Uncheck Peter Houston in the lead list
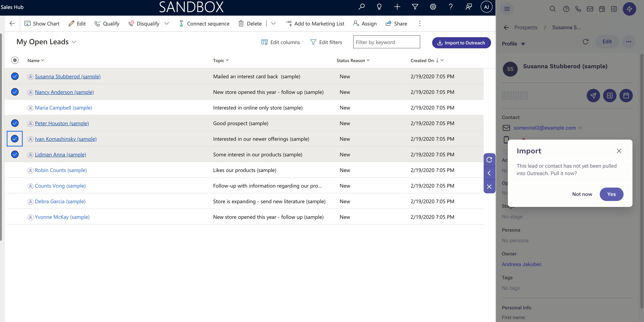Viewport: 644px width, 322px height. (x=15, y=123)
